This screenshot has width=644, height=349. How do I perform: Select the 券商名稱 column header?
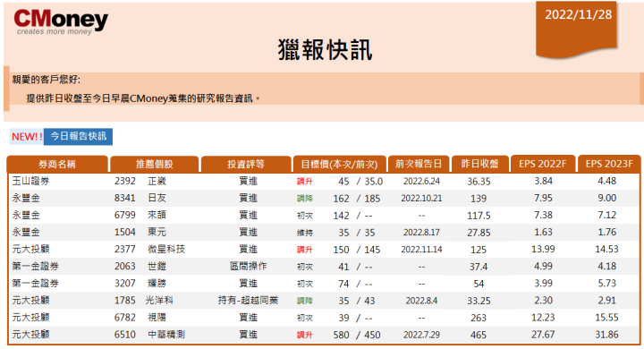[57, 164]
